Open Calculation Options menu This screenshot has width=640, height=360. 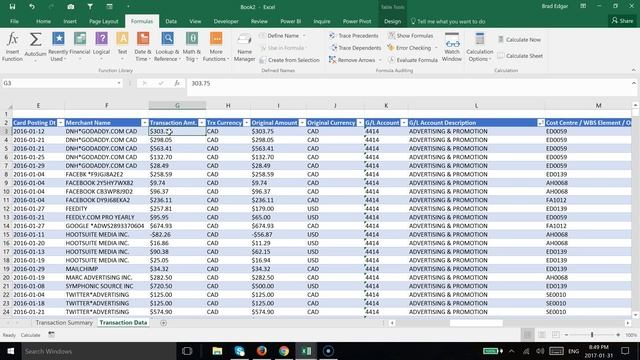[480, 47]
